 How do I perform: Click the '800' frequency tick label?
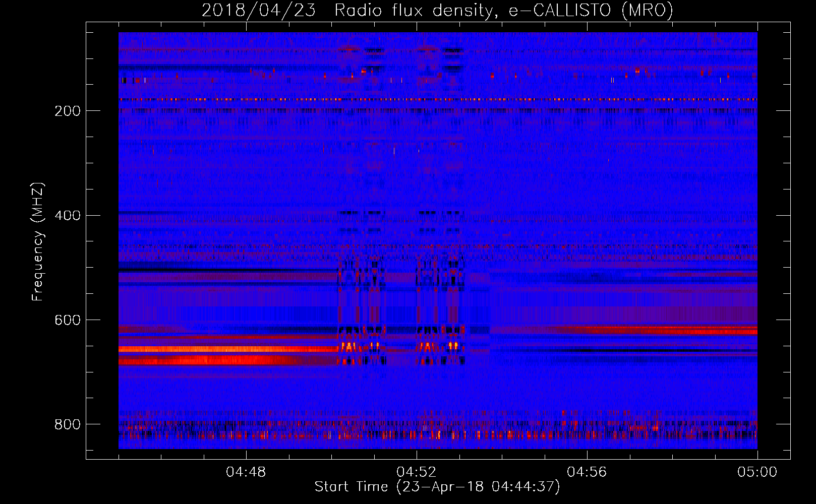point(68,424)
